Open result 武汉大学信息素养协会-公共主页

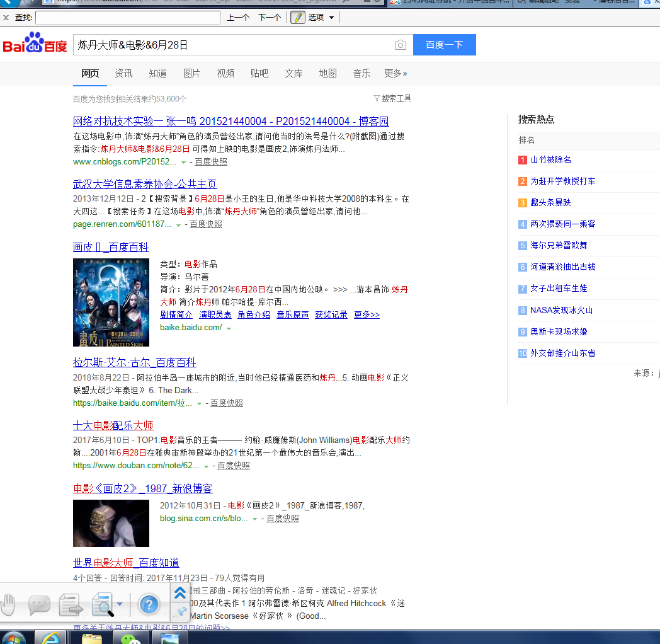coord(145,184)
